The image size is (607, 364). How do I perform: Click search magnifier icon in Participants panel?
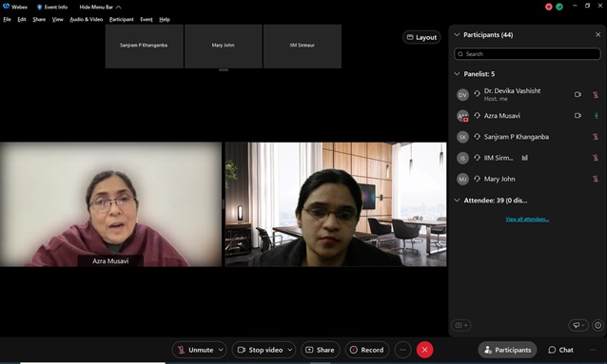[460, 54]
